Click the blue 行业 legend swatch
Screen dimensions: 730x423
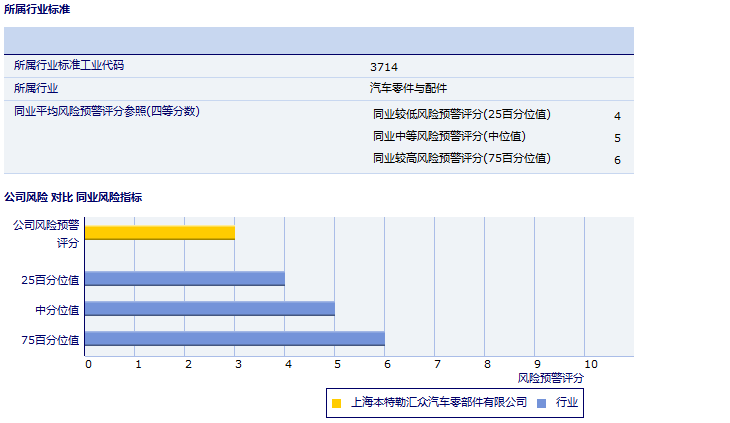(541, 404)
